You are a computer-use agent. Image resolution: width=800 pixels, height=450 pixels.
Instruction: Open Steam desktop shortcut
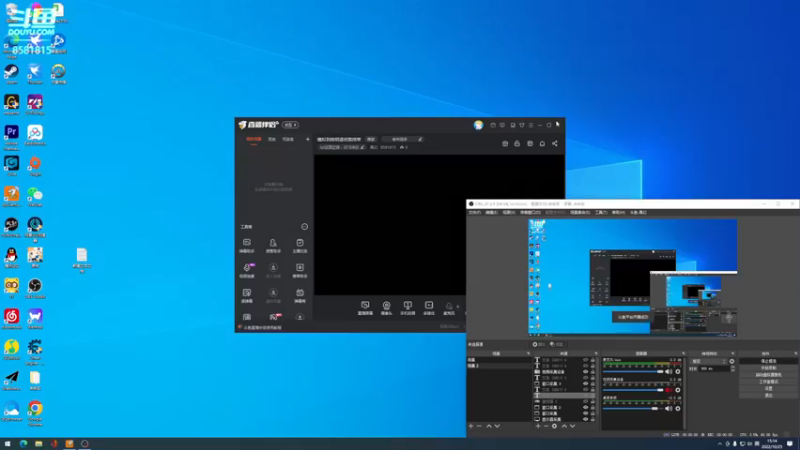(11, 74)
